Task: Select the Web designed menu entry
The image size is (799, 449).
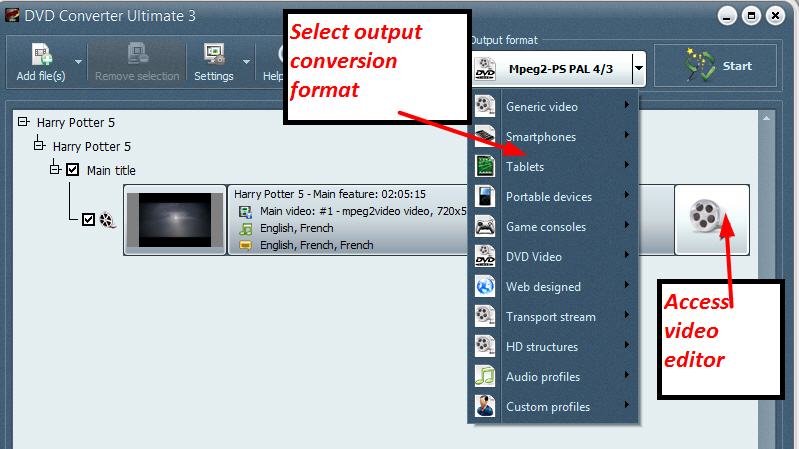Action: point(553,287)
